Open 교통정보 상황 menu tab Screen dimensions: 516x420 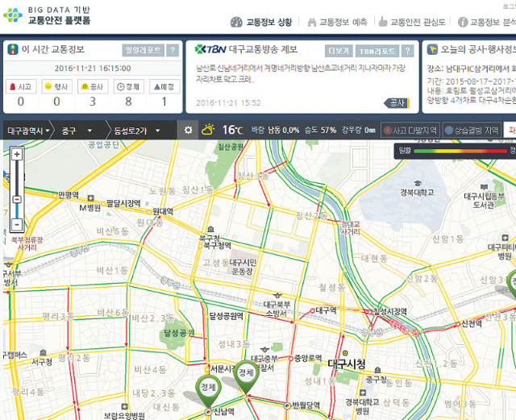tap(261, 22)
